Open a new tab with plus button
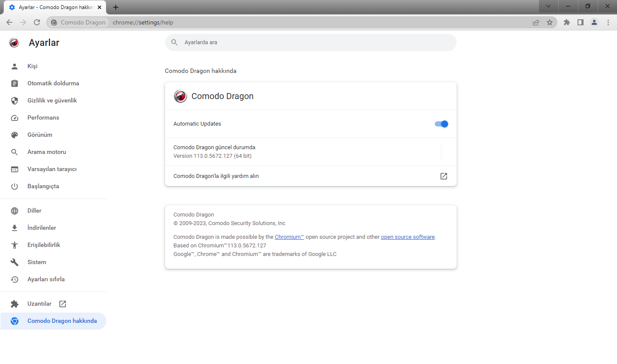 pyautogui.click(x=116, y=7)
